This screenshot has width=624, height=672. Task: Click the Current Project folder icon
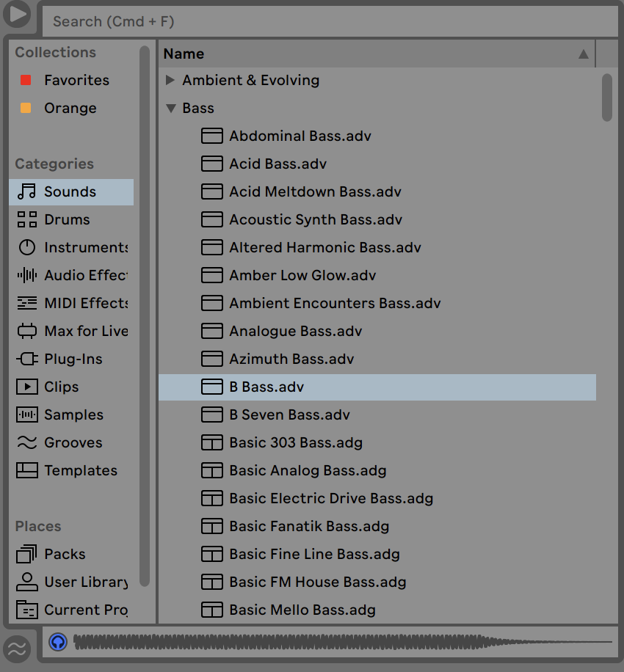click(26, 610)
